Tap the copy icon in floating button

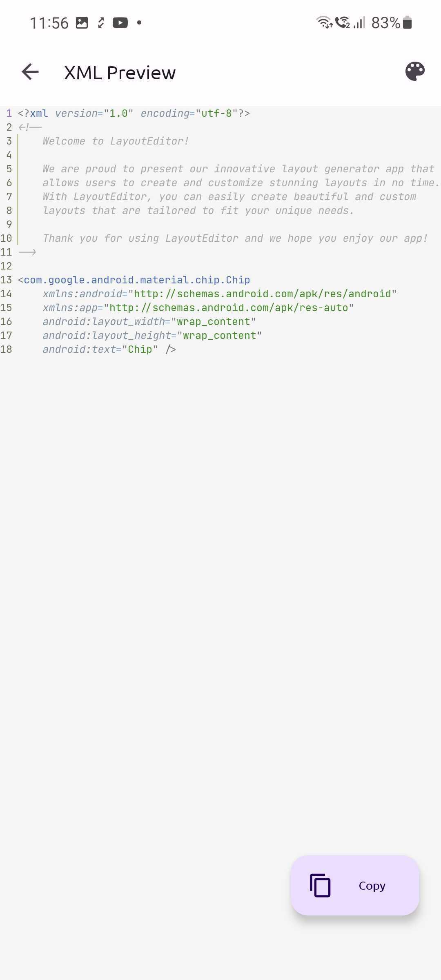320,885
